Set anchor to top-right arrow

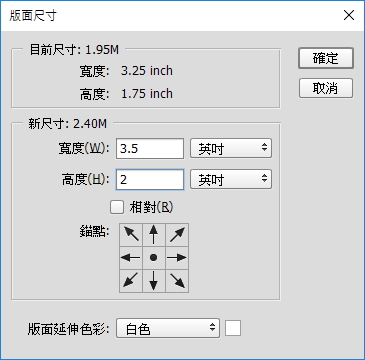[177, 235]
